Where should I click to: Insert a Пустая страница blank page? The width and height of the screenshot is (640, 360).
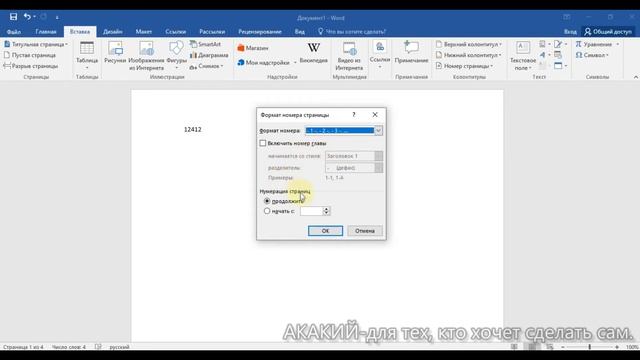pos(30,55)
